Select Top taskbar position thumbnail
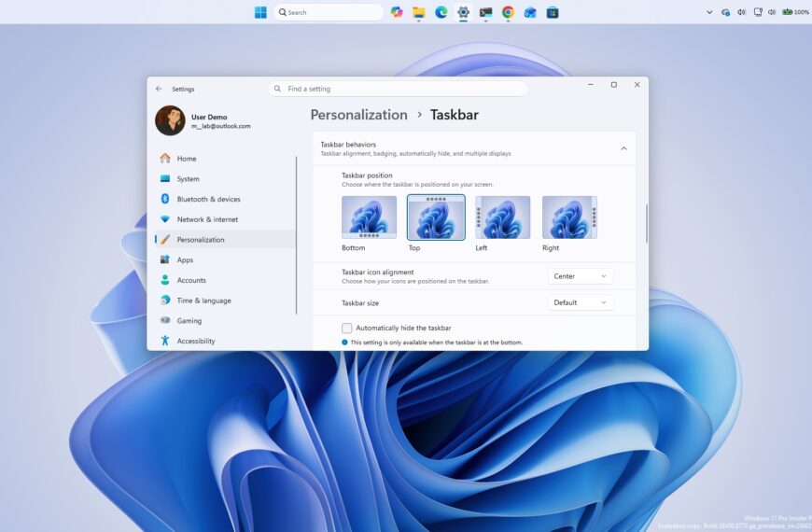This screenshot has height=532, width=812. click(x=436, y=217)
